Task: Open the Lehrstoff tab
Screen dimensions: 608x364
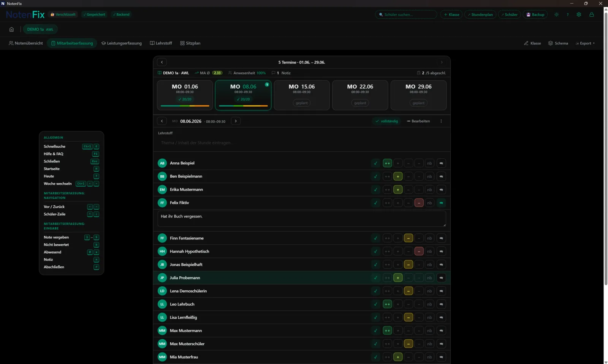Action: pyautogui.click(x=161, y=43)
